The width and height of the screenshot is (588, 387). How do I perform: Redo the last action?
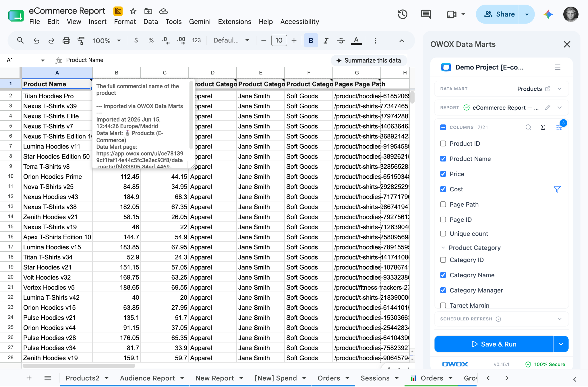51,41
